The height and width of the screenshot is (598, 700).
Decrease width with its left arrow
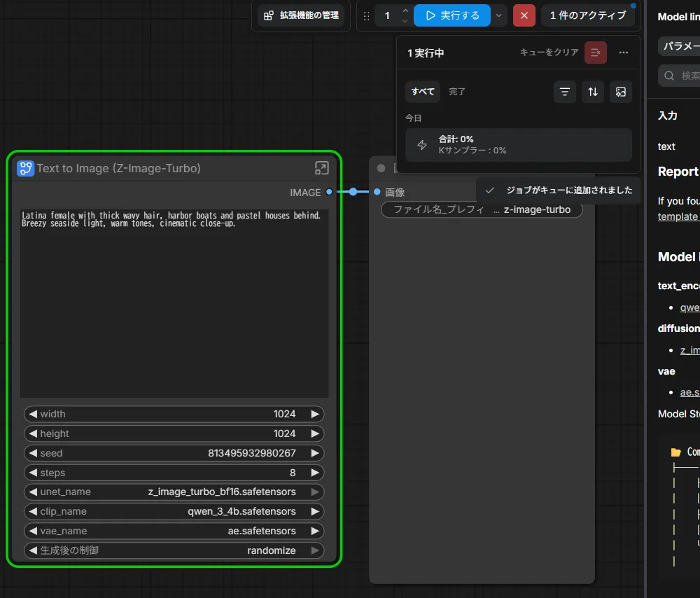tap(33, 414)
